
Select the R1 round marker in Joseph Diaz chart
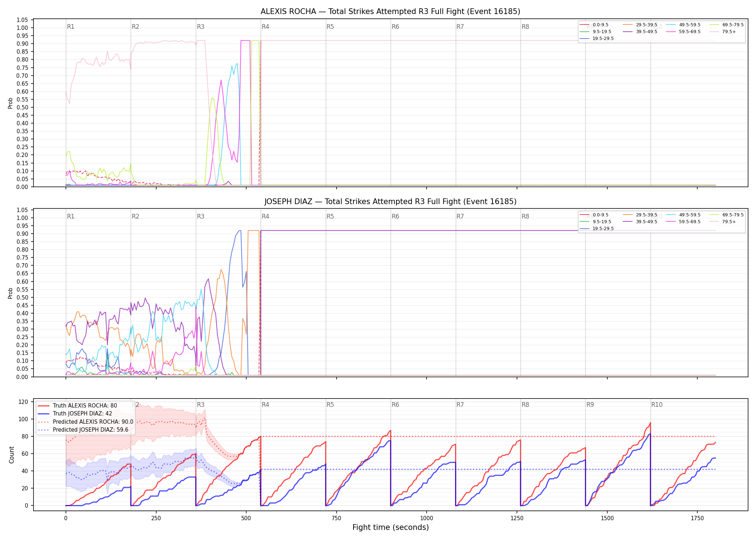tap(71, 216)
